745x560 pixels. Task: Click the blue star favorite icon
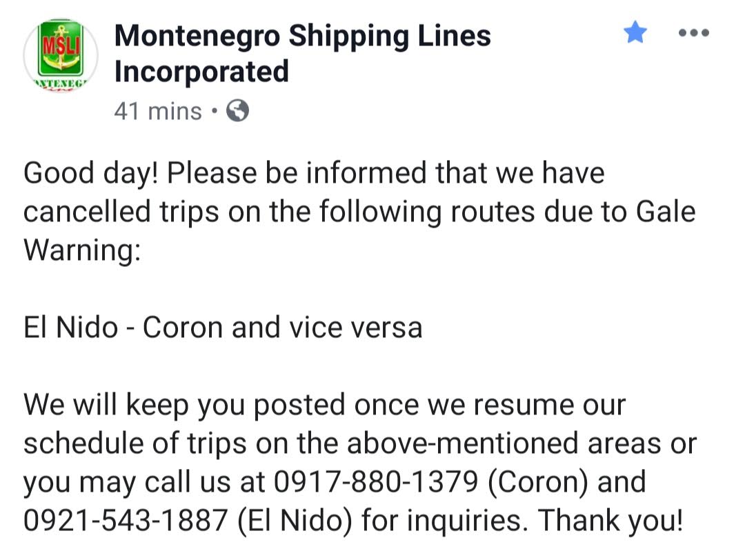[635, 32]
